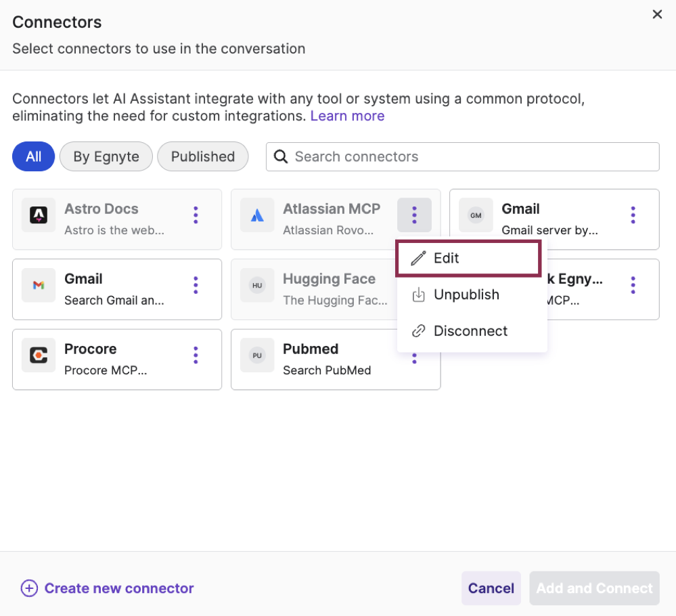Viewport: 676px width, 616px height.
Task: Open the Astro Docs three-dot menu
Action: tap(195, 215)
